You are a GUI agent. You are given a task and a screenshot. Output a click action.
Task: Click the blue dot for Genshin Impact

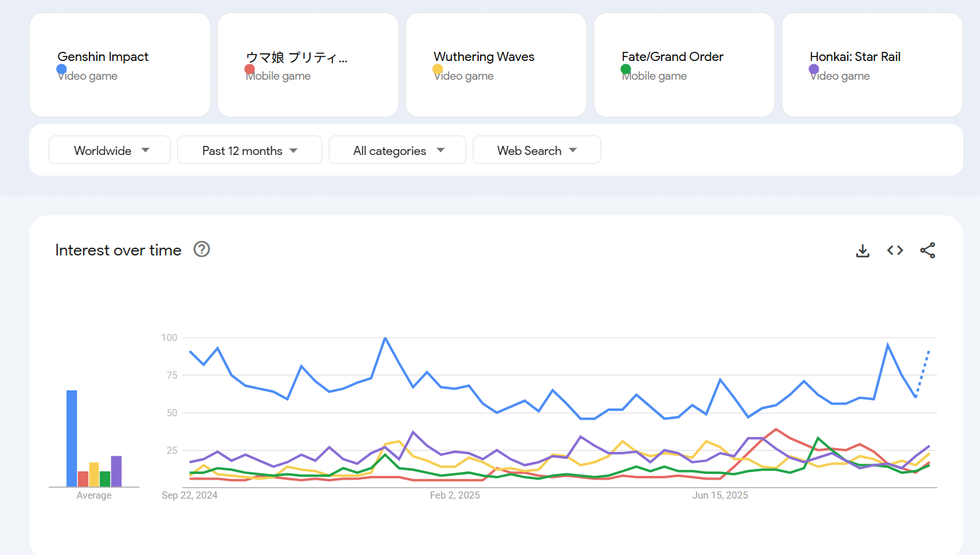pyautogui.click(x=62, y=69)
